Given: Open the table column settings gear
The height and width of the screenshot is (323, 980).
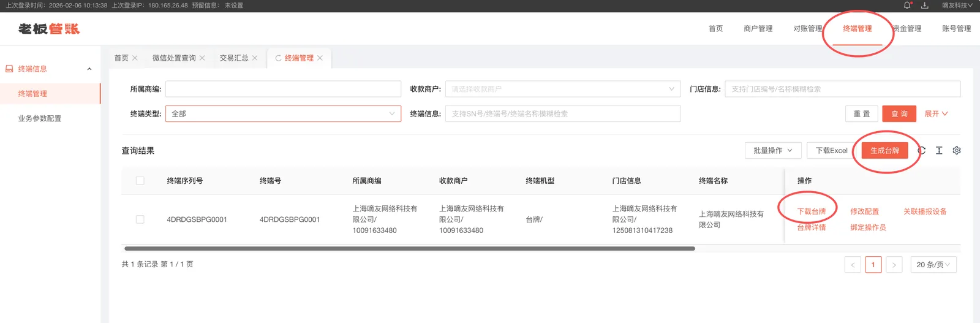Looking at the screenshot, I should pos(957,150).
